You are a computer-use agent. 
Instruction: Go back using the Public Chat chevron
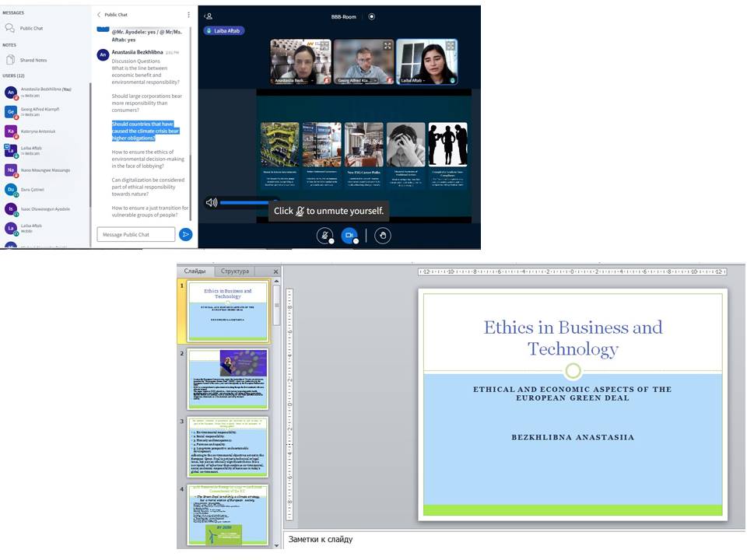[99, 15]
